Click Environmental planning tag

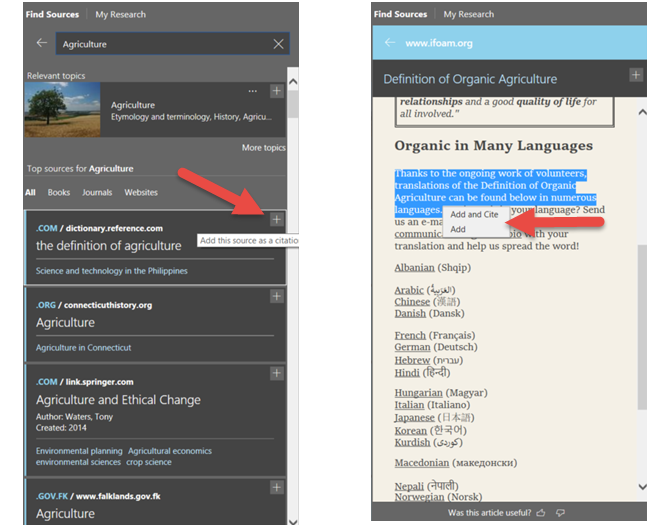click(x=79, y=451)
